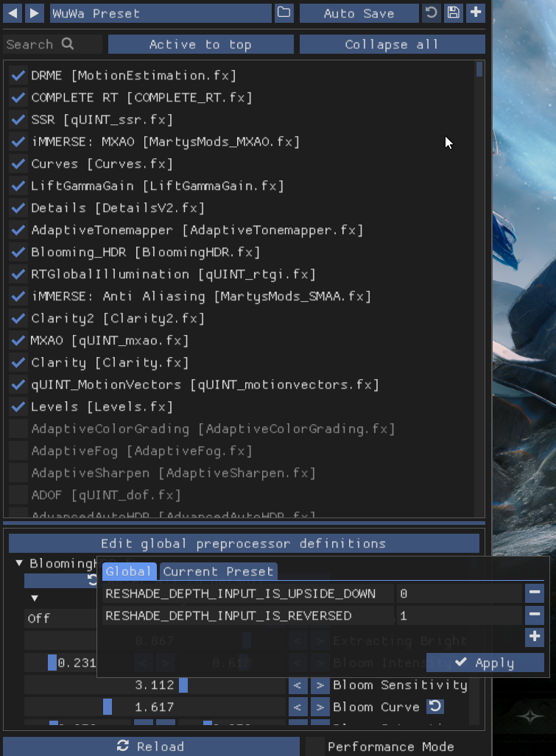Click RESHADE_DEPTH_INPUT_IS_UPSIDE_DOWN name field
Screen dimensions: 556x756
point(248,593)
